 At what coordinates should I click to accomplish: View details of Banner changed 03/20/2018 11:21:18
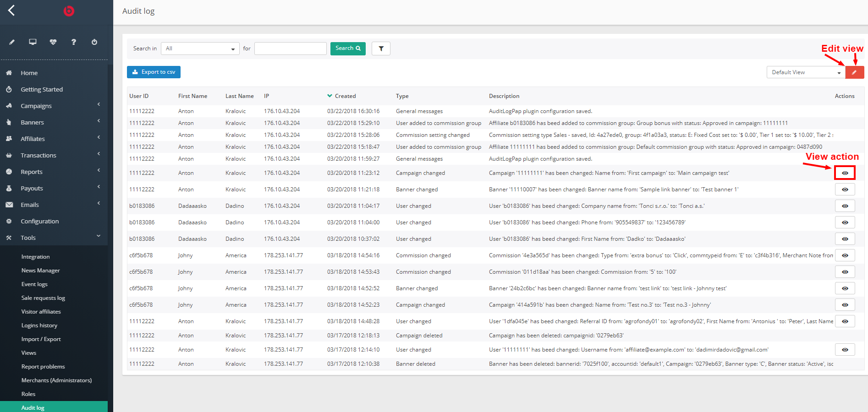845,190
